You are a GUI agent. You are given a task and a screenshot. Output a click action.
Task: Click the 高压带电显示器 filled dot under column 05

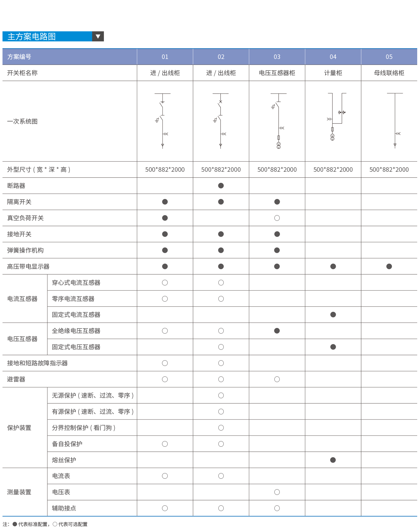point(389,267)
